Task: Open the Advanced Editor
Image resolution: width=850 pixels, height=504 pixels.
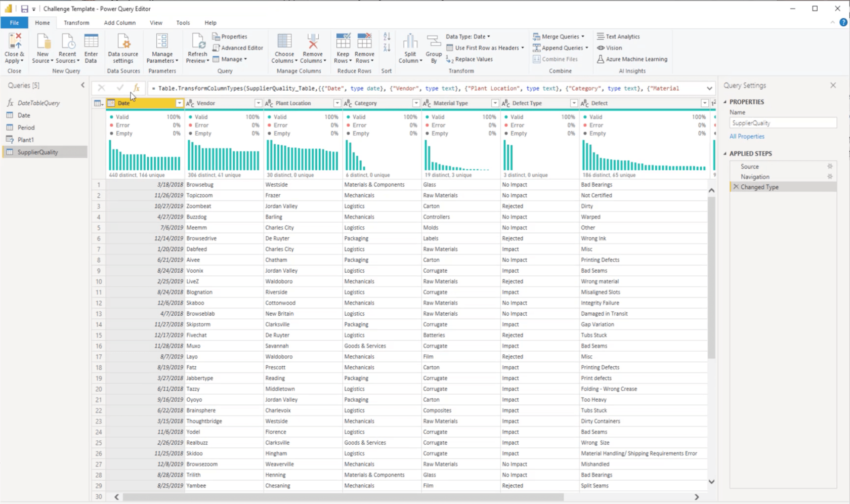Action: click(237, 48)
